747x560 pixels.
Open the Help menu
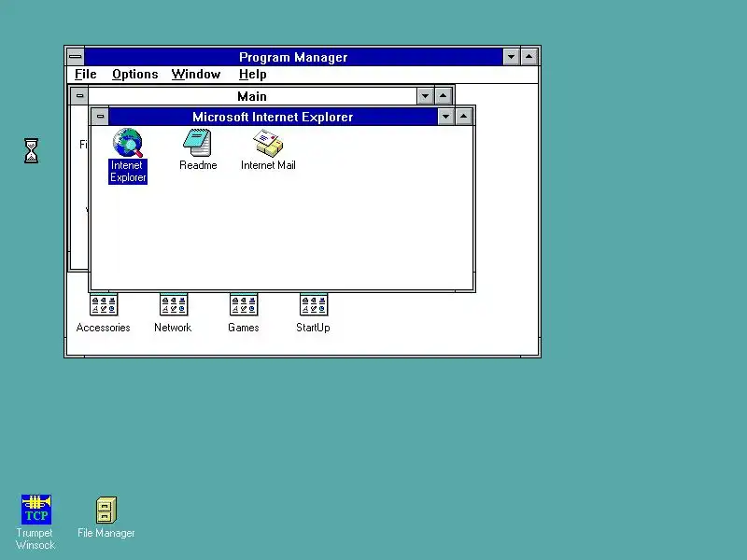click(252, 75)
